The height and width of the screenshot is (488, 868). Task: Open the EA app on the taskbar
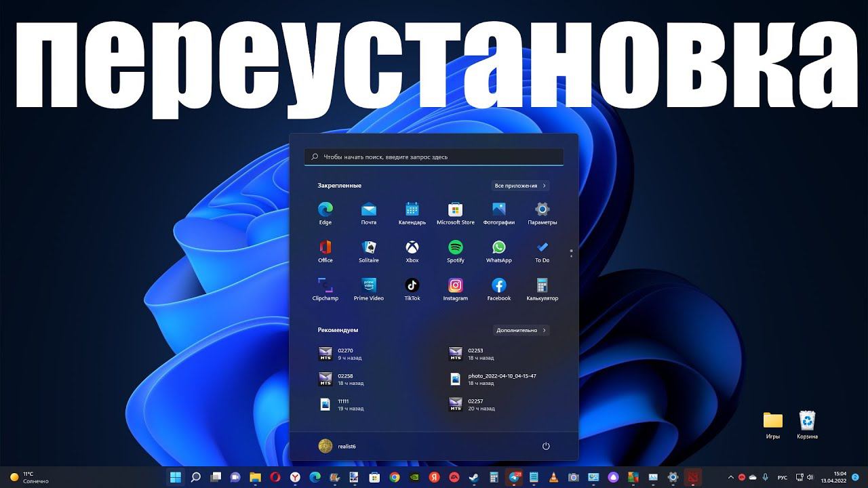coord(454,477)
